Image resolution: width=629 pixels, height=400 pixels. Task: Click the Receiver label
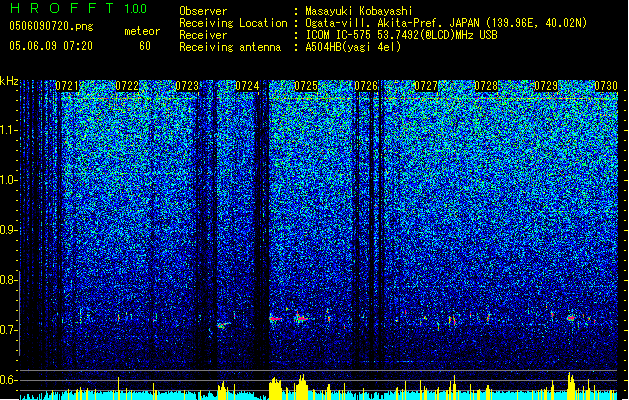pyautogui.click(x=203, y=35)
